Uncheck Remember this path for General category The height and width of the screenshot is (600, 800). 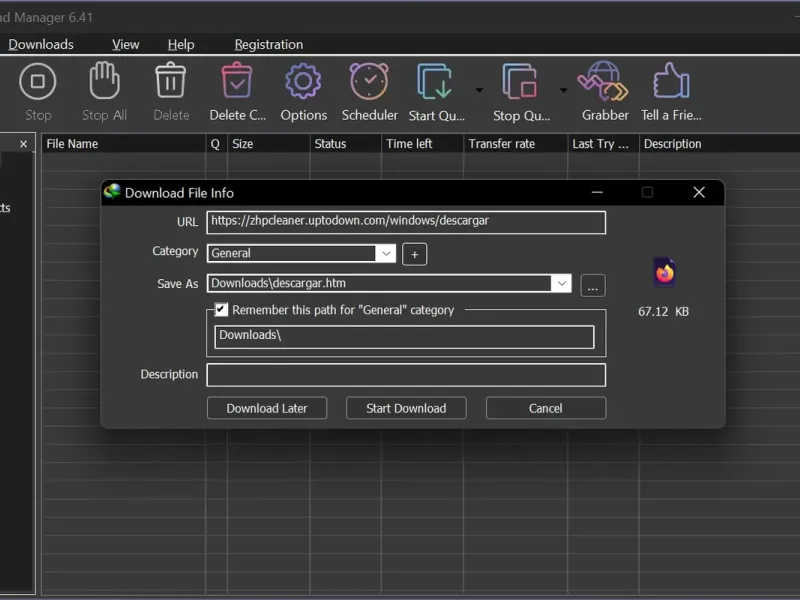[x=221, y=309]
